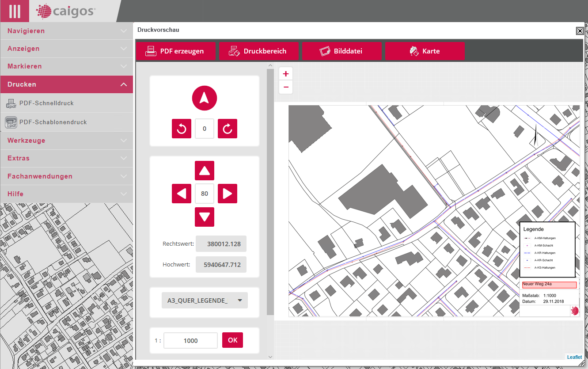Viewport: 588px width, 369px height.
Task: Move print area up with arrow
Action: click(x=204, y=171)
